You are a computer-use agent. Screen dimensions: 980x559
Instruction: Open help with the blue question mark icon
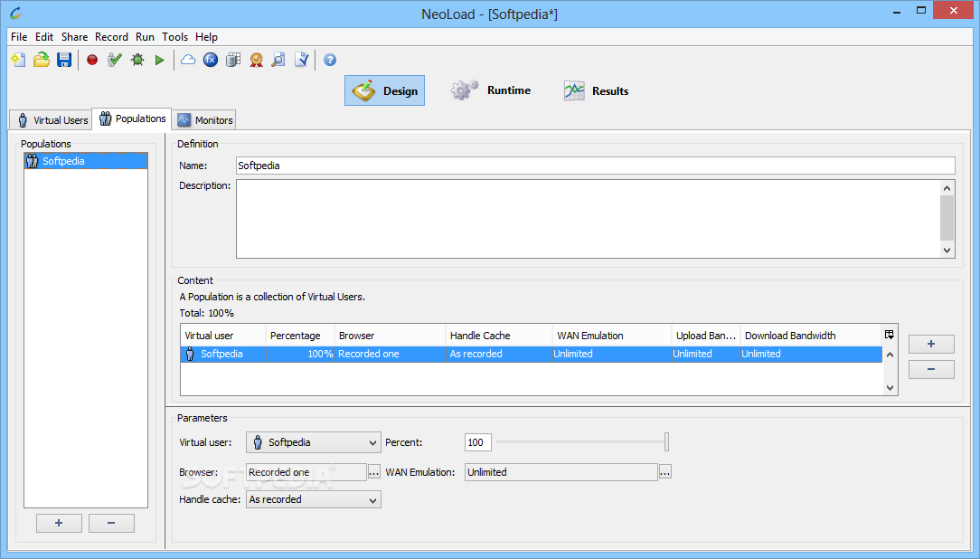[330, 60]
